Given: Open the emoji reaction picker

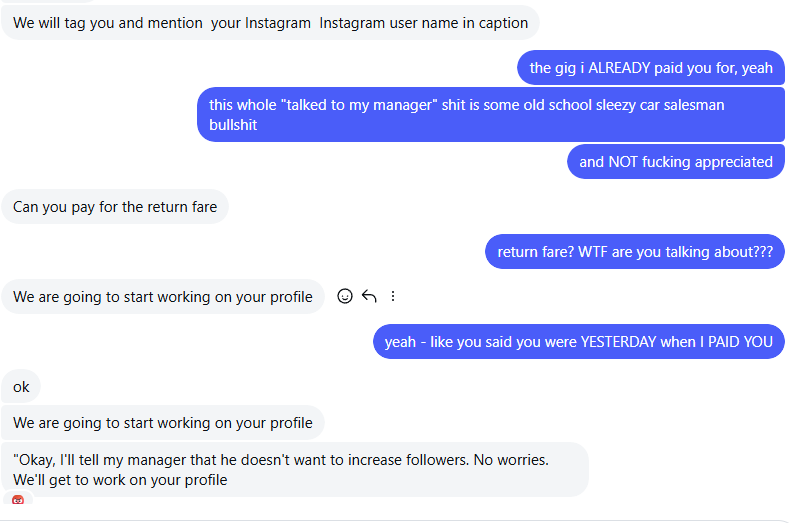Looking at the screenshot, I should point(345,296).
